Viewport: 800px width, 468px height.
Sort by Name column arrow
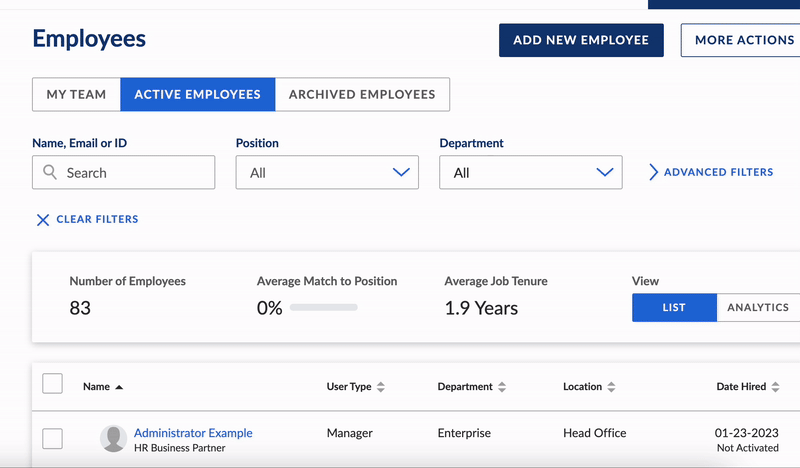point(119,387)
